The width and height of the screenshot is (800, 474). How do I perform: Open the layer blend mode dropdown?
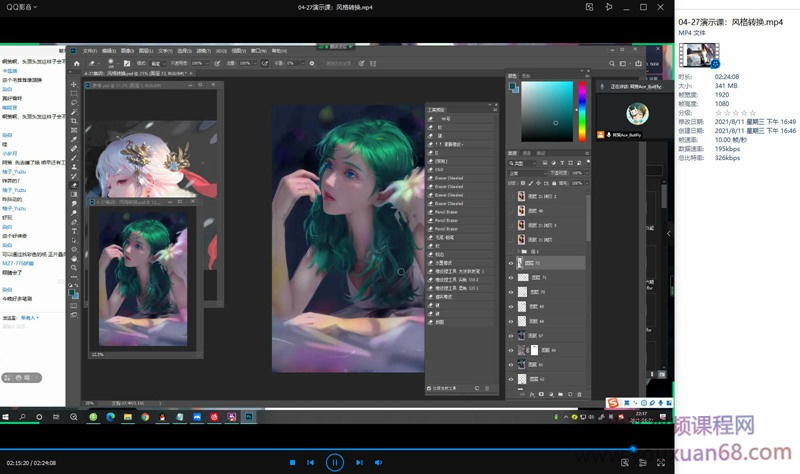pos(528,173)
